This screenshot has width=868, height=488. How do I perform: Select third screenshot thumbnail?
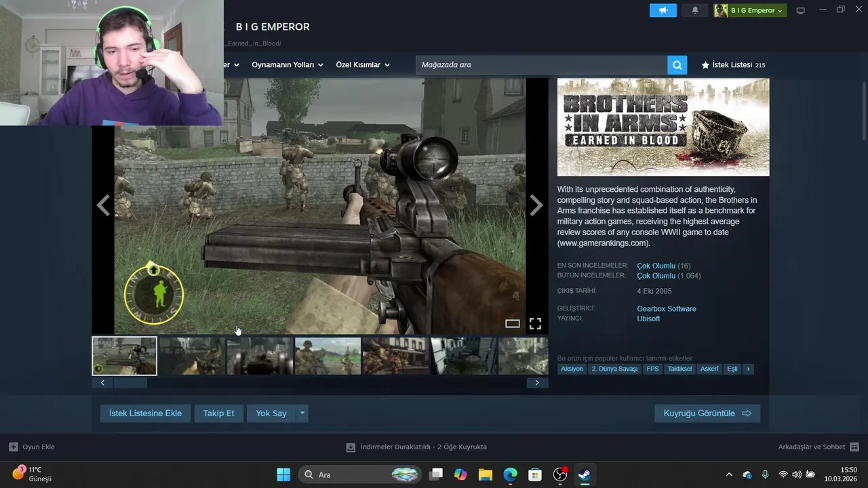pyautogui.click(x=260, y=356)
